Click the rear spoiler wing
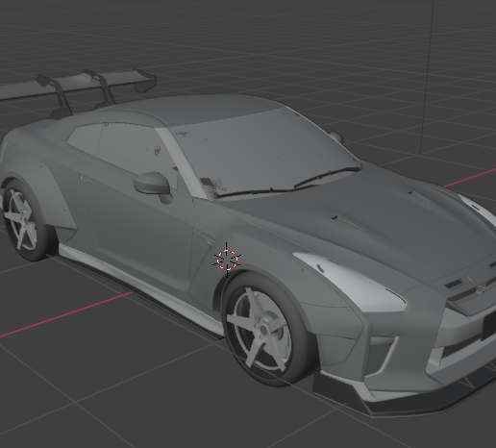This screenshot has width=496, height=448. pos(77,84)
